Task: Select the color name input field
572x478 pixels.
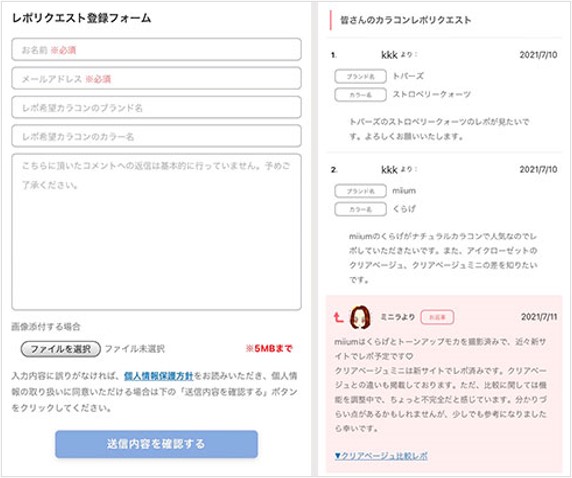Action: point(156,136)
